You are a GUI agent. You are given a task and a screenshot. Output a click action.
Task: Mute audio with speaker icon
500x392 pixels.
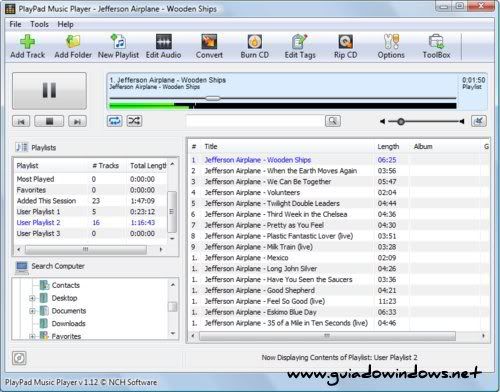479,121
